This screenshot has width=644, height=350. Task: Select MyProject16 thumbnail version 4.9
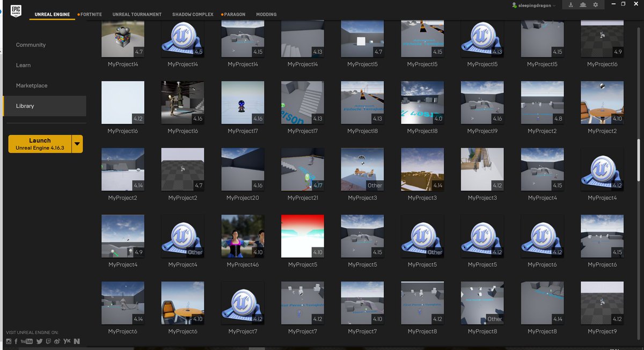pos(602,39)
